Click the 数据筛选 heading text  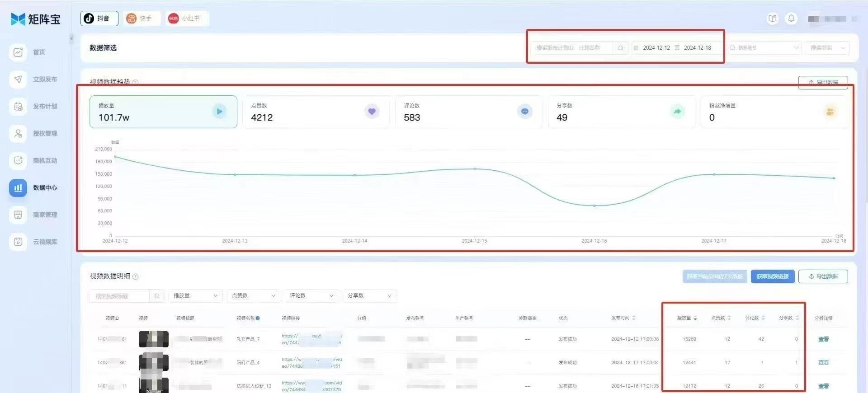coord(103,48)
